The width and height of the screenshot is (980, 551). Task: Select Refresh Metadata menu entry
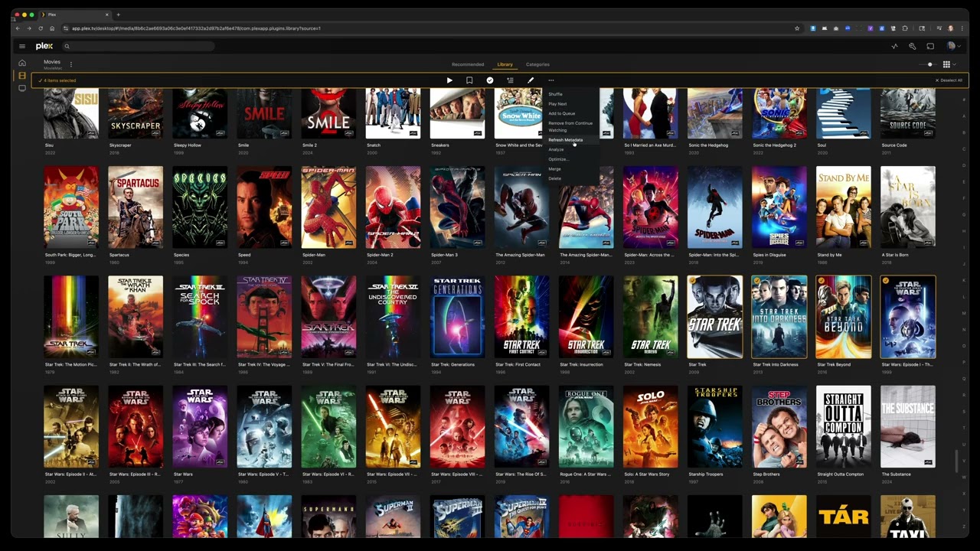pyautogui.click(x=570, y=140)
